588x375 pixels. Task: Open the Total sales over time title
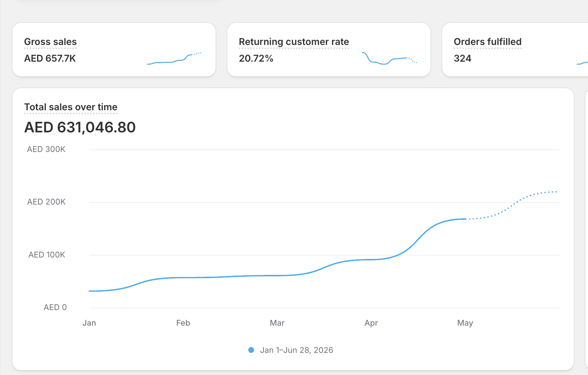coord(71,107)
